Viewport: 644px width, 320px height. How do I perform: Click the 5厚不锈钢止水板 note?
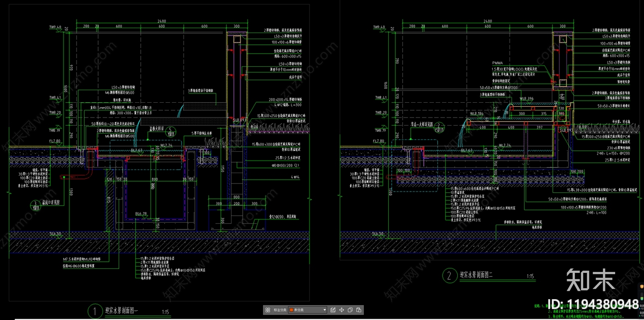[201, 133]
